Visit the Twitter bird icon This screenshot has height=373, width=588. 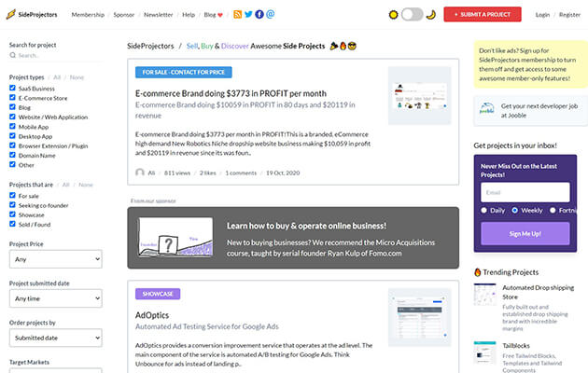pyautogui.click(x=248, y=14)
